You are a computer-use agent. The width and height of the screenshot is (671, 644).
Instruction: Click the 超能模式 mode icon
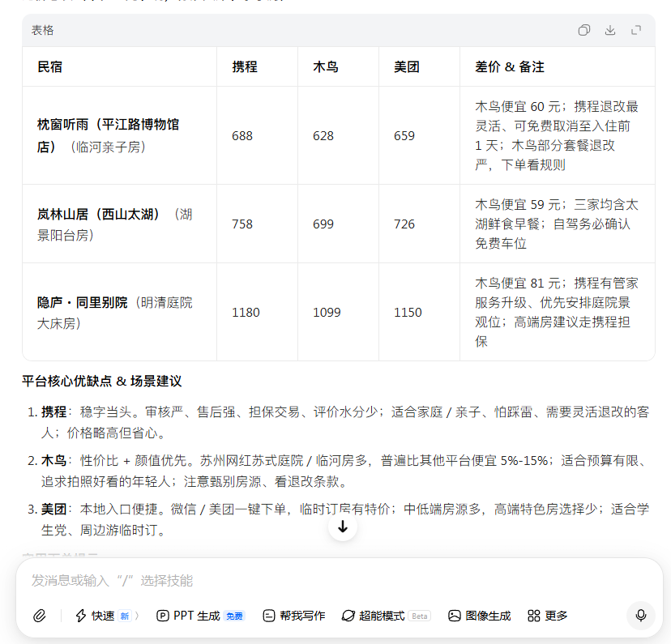click(348, 616)
